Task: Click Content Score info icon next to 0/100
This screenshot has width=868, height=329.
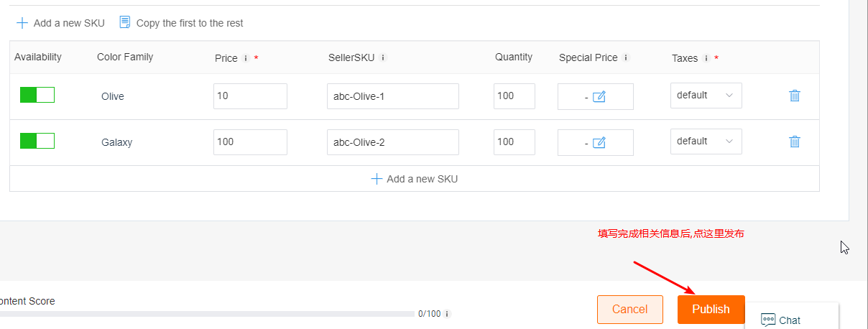Action: click(447, 314)
